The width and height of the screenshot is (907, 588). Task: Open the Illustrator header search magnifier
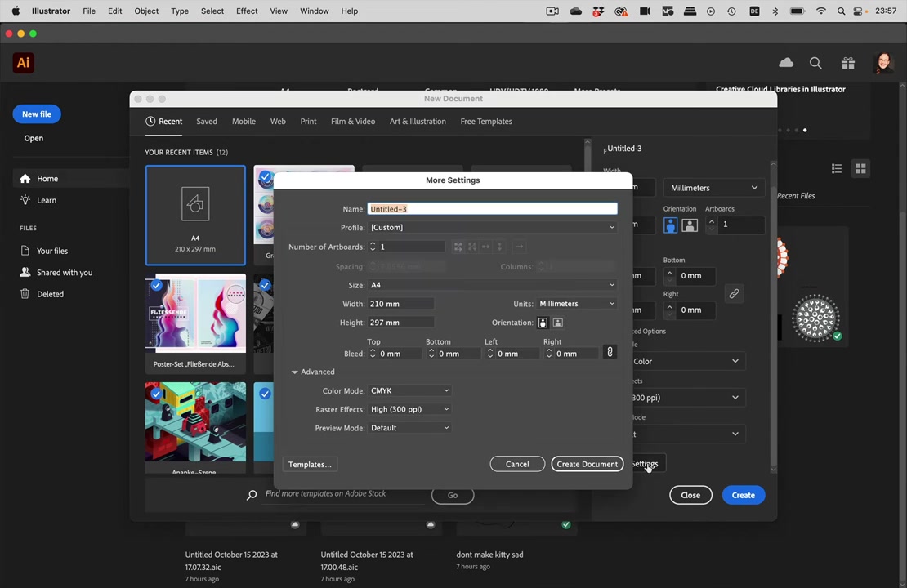coord(815,63)
